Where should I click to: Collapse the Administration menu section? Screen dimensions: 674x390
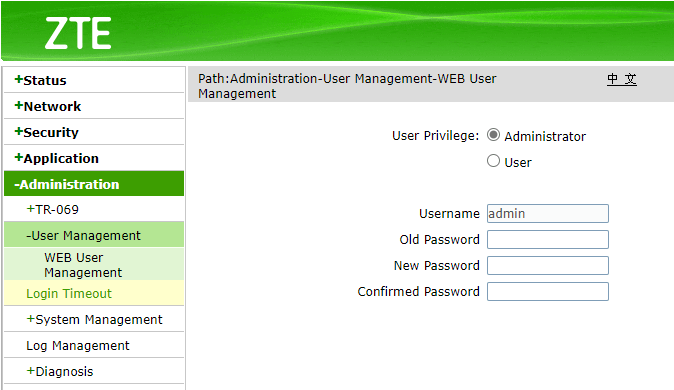[94, 184]
